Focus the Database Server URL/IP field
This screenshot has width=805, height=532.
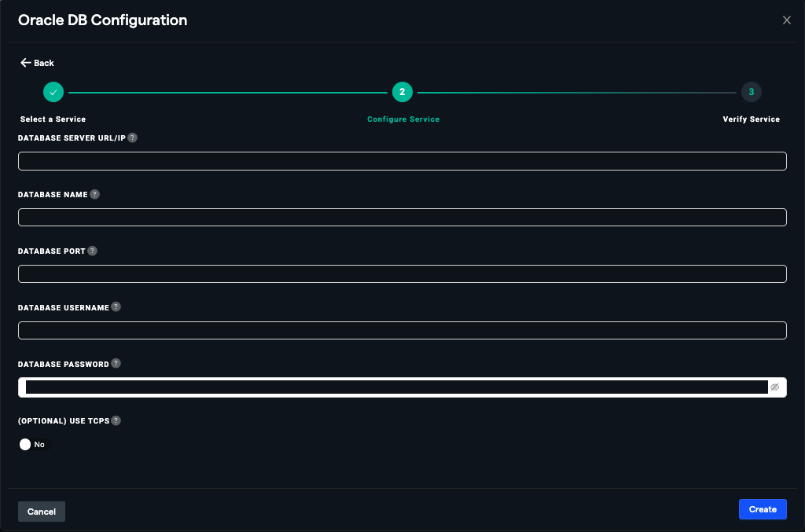402,161
